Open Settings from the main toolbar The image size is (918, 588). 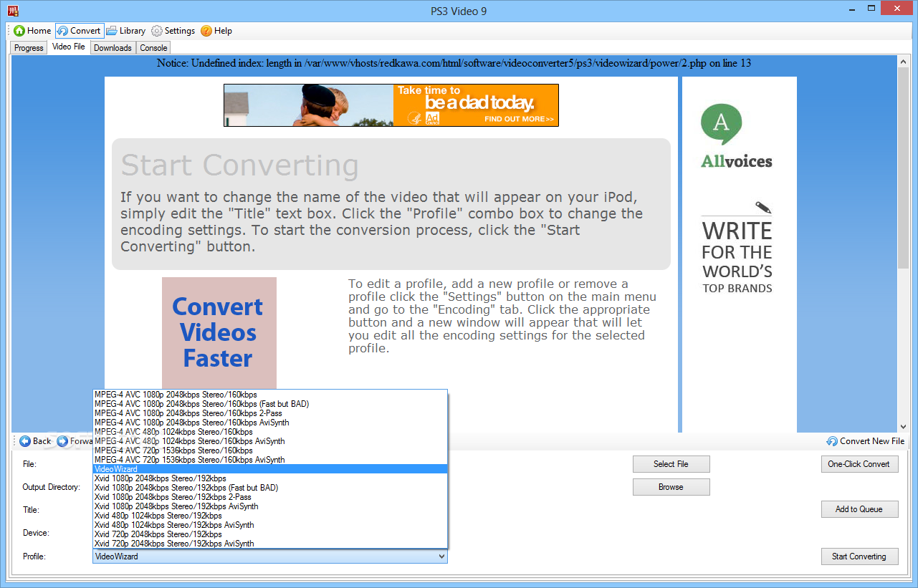173,31
